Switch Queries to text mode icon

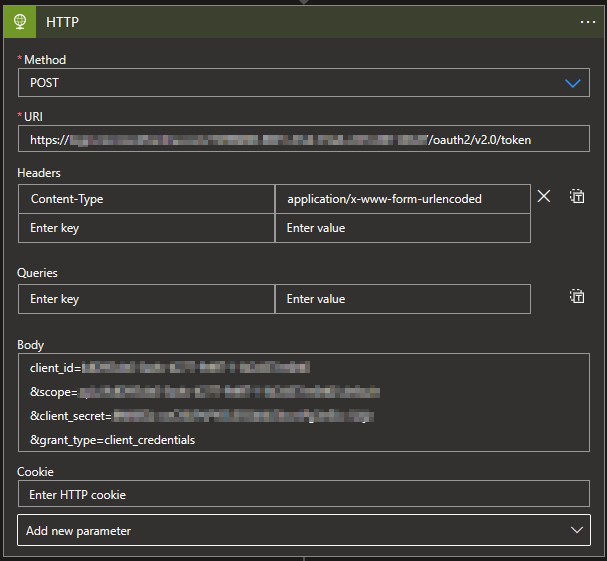(x=577, y=297)
